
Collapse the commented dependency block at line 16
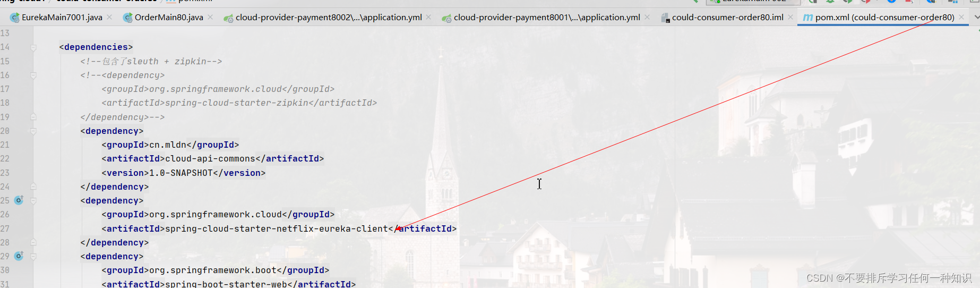tap(33, 75)
